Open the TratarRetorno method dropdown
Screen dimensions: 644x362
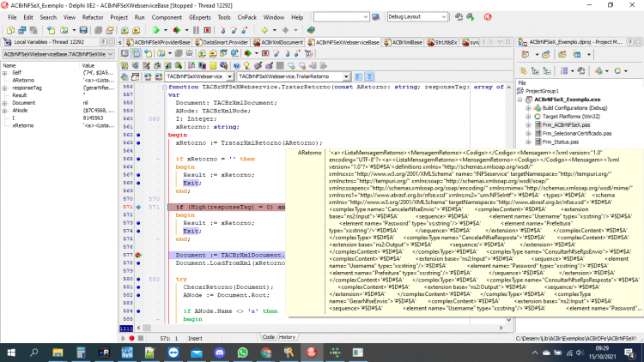coord(346,76)
